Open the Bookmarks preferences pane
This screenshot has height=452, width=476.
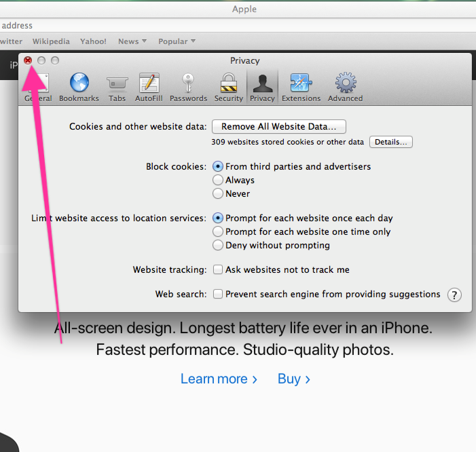(79, 88)
